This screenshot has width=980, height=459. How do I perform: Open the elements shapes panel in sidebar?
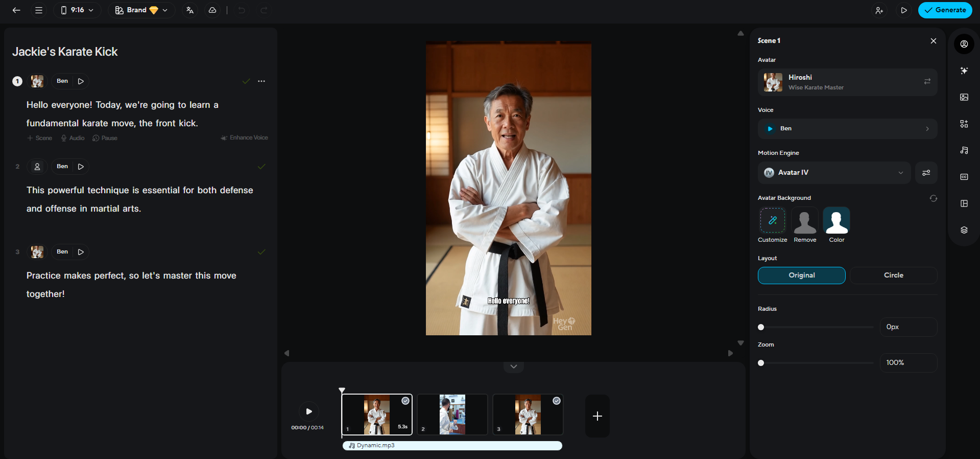pos(964,124)
